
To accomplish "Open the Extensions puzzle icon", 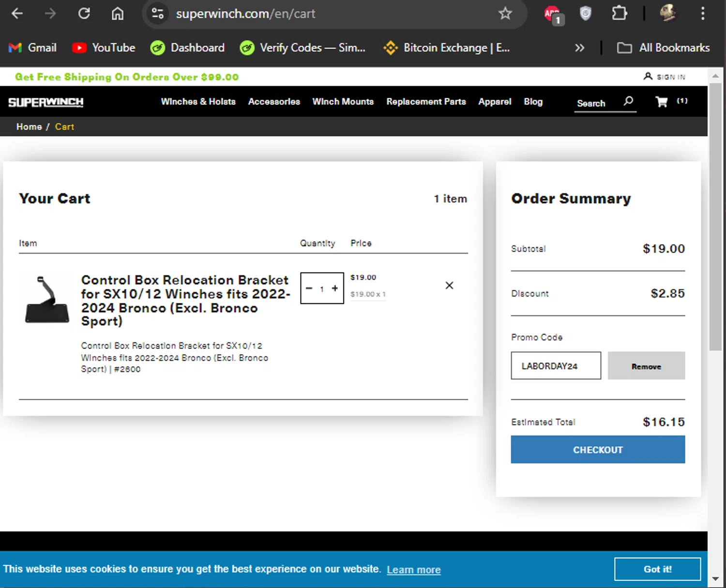I will point(619,14).
